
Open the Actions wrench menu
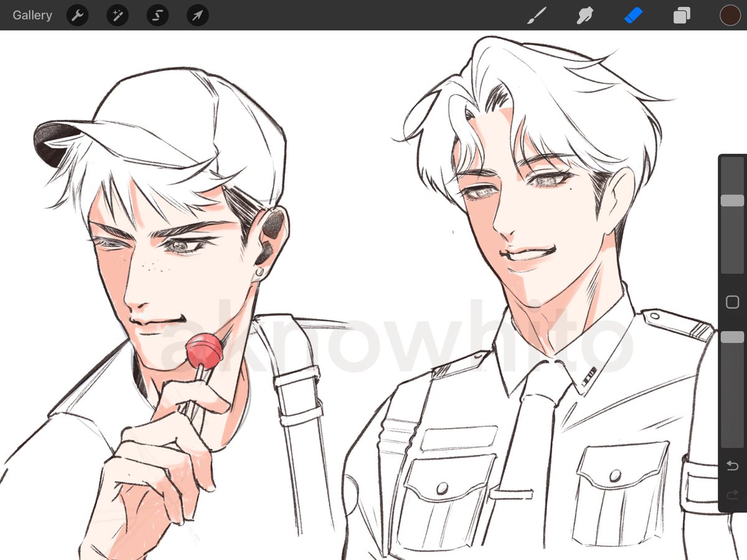[x=77, y=15]
